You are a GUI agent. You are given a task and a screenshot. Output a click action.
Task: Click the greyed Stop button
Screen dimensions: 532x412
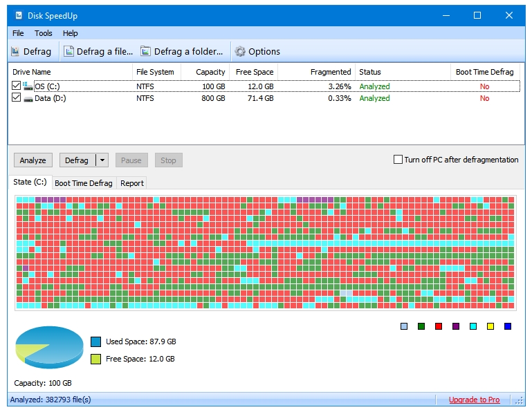point(168,160)
